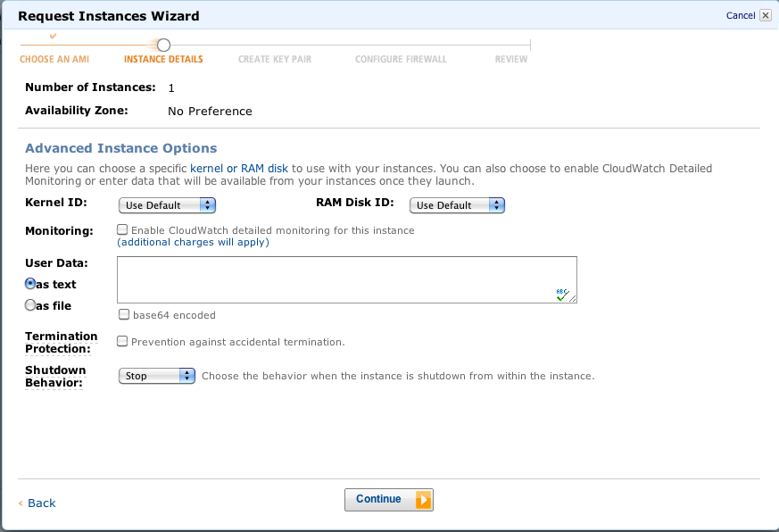The image size is (779, 532).
Task: Select the Instance Details step tab
Action: (163, 60)
